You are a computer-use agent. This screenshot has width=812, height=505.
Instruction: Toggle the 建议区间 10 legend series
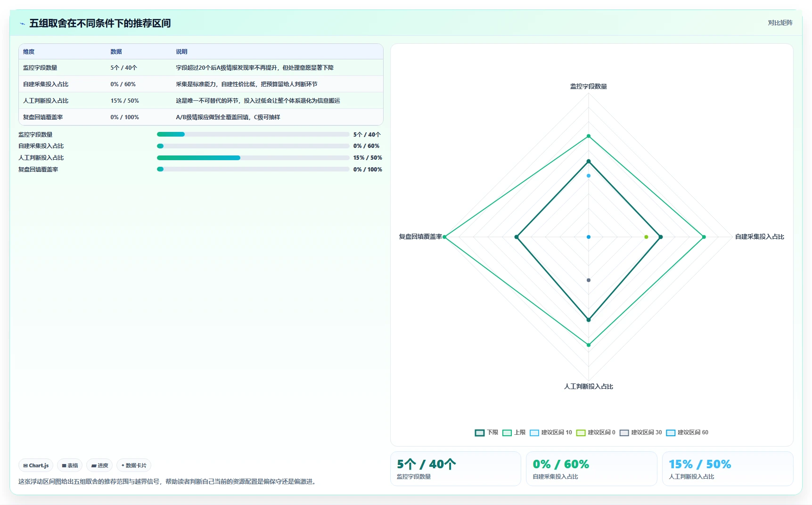(551, 432)
